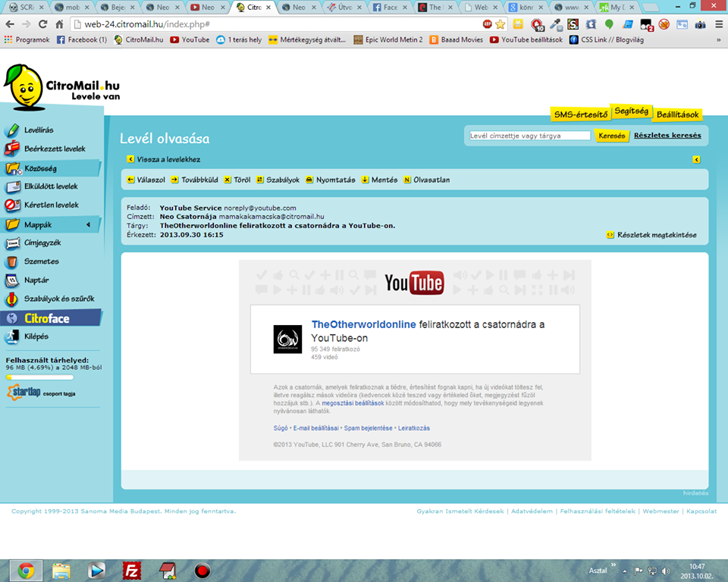Screen dimensions: 728x582
Task: Open File Explorer from the taskbar
Action: (x=61, y=571)
